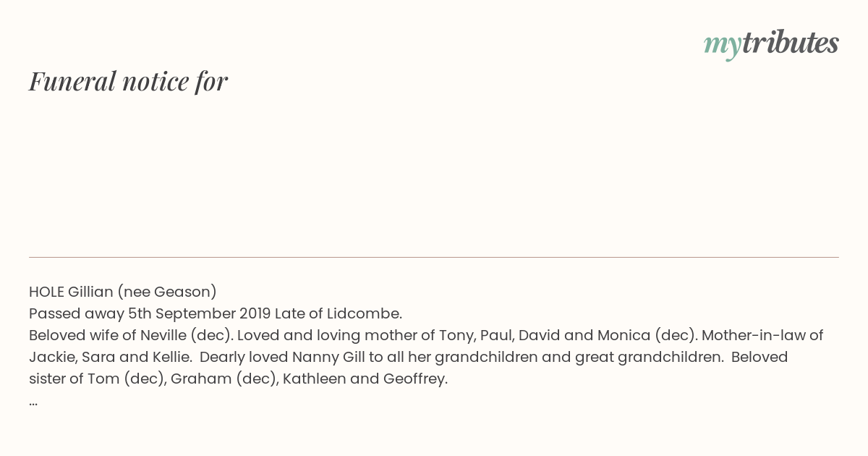
Task: Click the surname "HOLE" in the notice
Action: 46,292
